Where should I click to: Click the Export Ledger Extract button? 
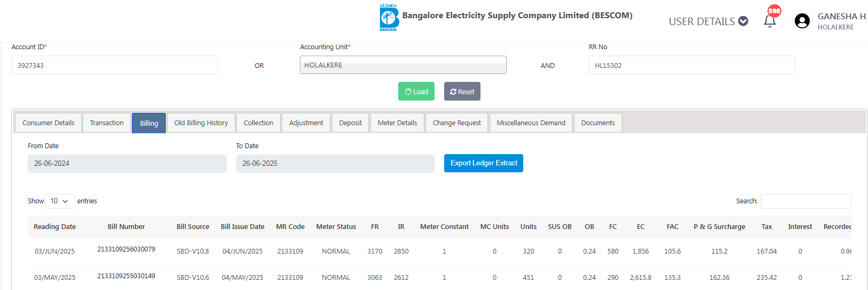pos(484,163)
